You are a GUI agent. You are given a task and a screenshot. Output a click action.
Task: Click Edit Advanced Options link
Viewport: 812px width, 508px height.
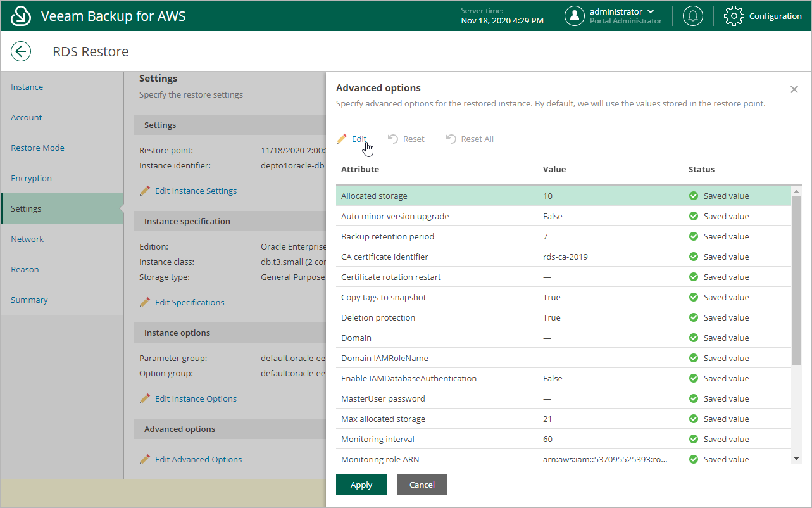pyautogui.click(x=198, y=459)
